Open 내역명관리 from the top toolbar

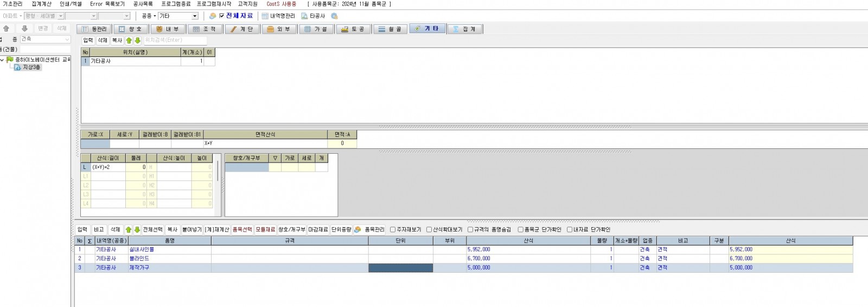[x=278, y=16]
